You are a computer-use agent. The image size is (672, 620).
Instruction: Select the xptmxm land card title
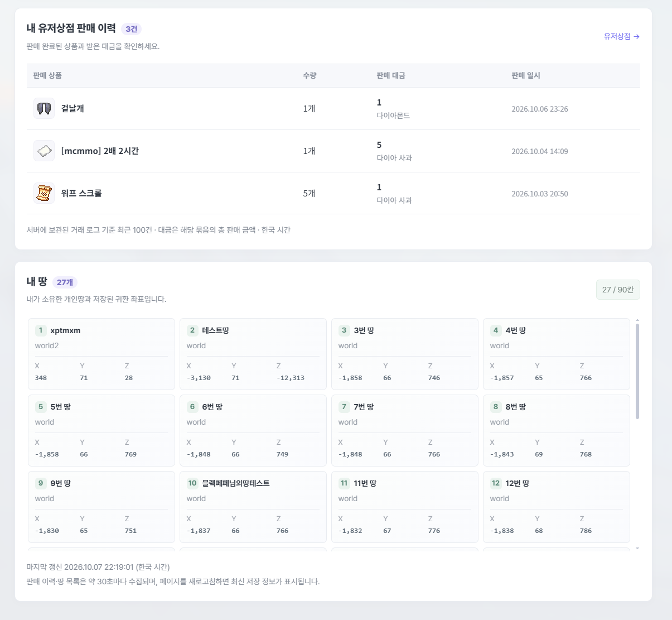tap(65, 330)
